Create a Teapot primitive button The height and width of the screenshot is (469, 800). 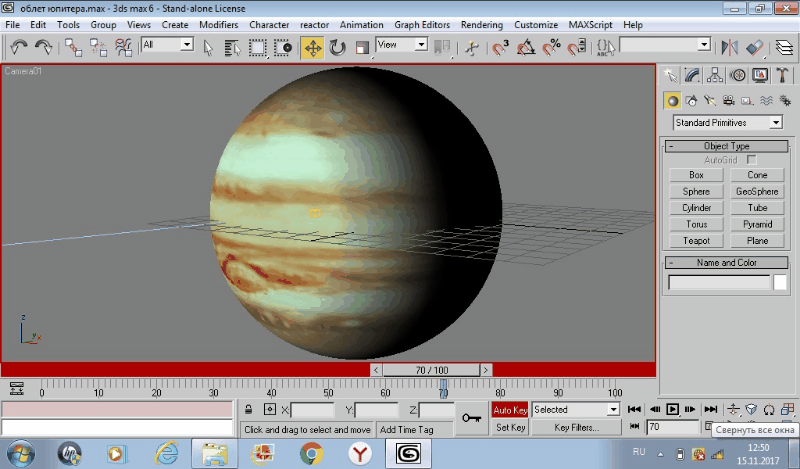tap(697, 241)
